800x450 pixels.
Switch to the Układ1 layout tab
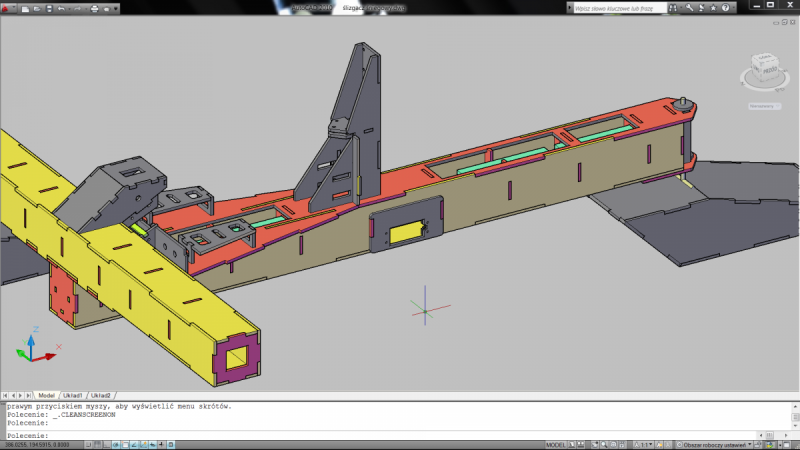(73, 395)
